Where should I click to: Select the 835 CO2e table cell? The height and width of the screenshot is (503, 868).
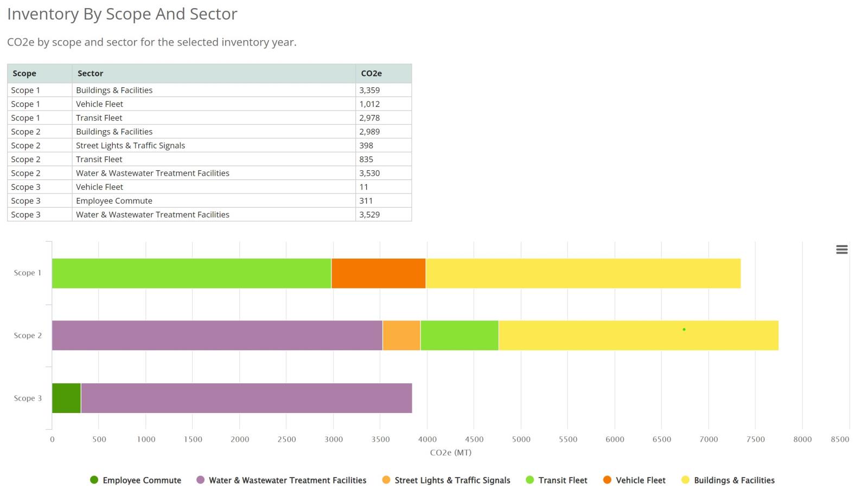click(384, 159)
